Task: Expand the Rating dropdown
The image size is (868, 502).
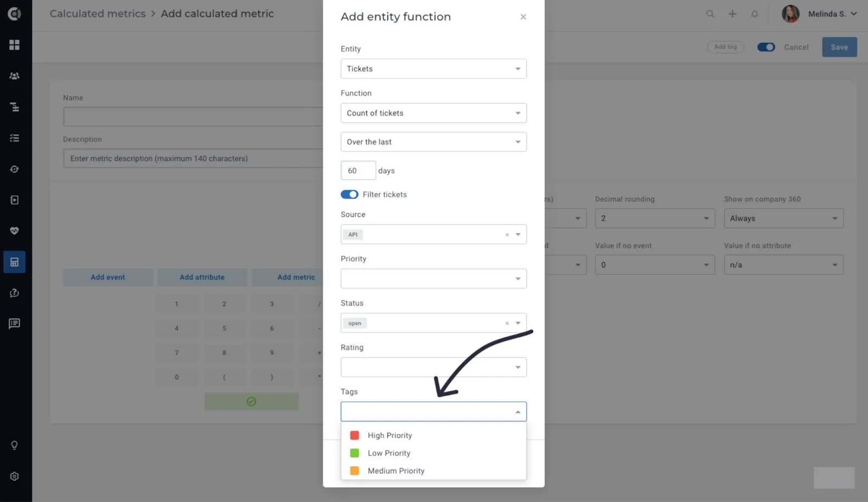Action: [x=433, y=368]
